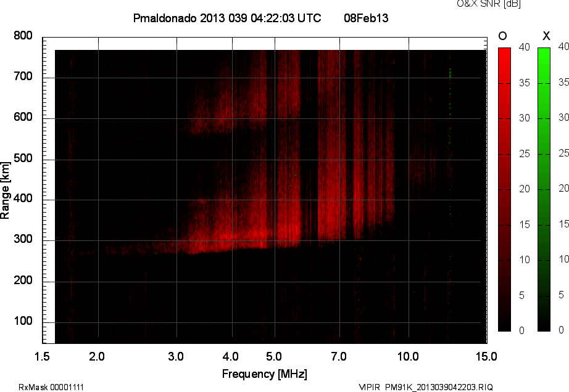
Task: Click the '3.0' frequency tick label
Action: pyautogui.click(x=176, y=356)
